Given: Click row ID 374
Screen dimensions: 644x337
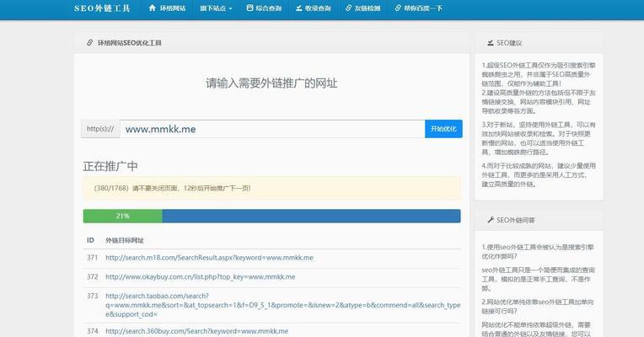Looking at the screenshot, I should pos(93,331).
